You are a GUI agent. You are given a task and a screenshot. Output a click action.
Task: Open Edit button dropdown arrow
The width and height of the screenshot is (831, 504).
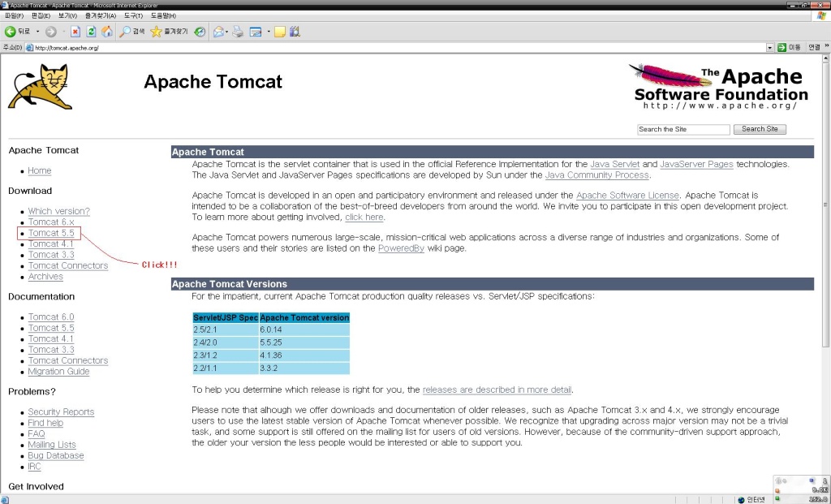[x=268, y=32]
